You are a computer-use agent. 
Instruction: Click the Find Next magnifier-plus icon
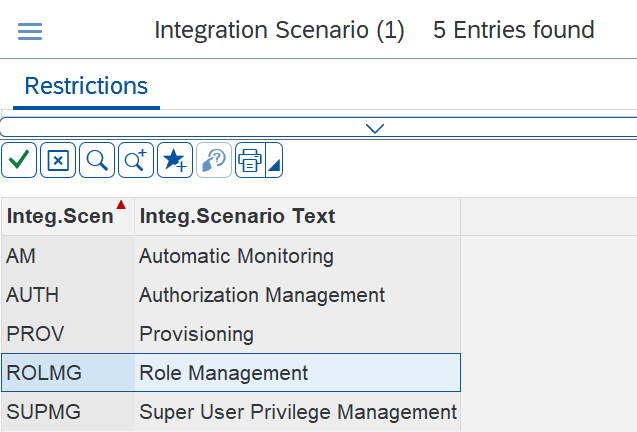pos(135,160)
